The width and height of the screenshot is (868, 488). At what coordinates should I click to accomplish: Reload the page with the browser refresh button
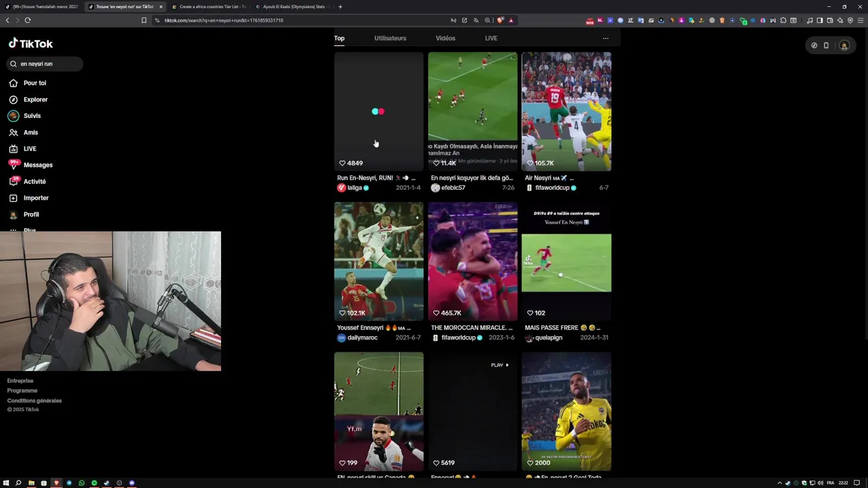28,20
